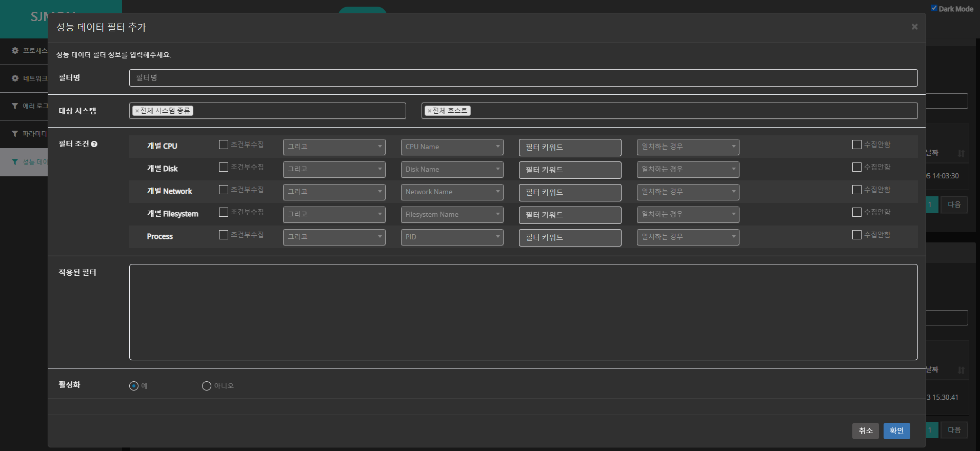
Task: Click 필터 키워드 field in Disk row
Action: [x=570, y=170]
